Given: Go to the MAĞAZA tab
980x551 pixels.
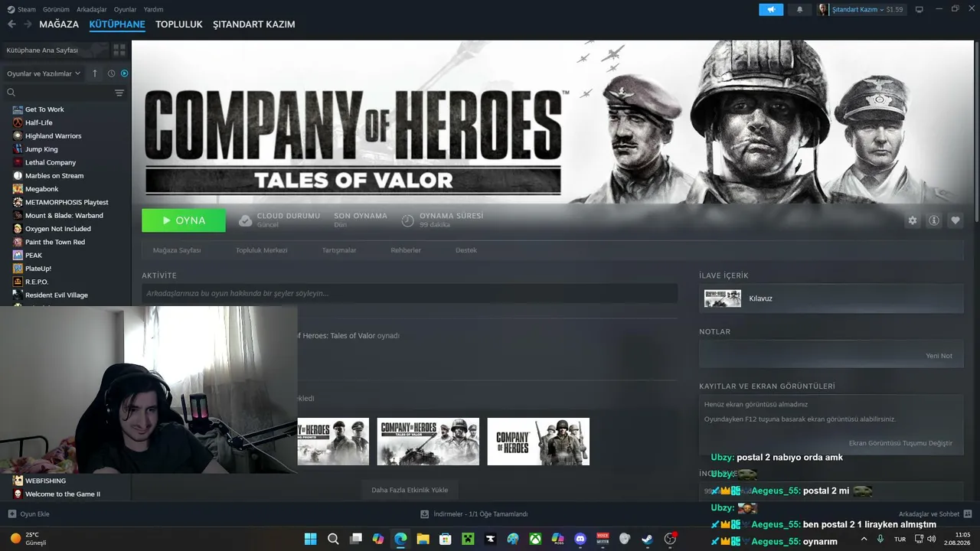Looking at the screenshot, I should 59,24.
